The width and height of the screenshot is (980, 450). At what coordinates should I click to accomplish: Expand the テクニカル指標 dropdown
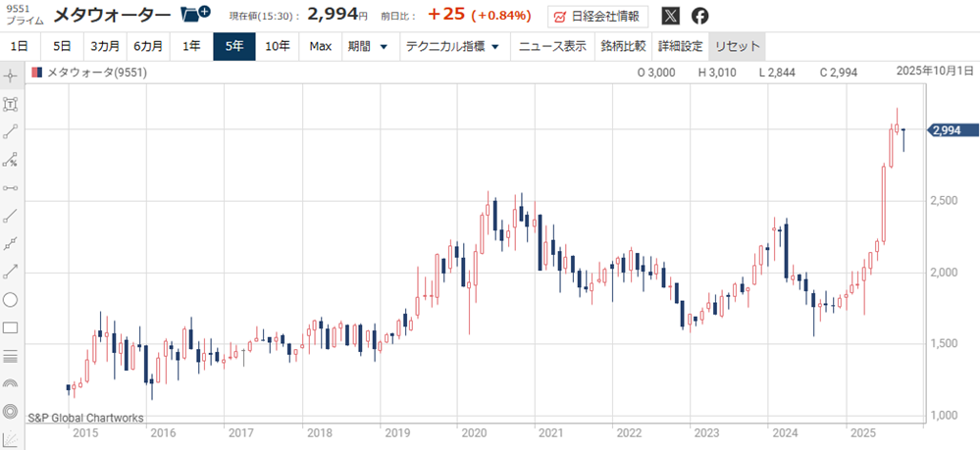[x=453, y=46]
